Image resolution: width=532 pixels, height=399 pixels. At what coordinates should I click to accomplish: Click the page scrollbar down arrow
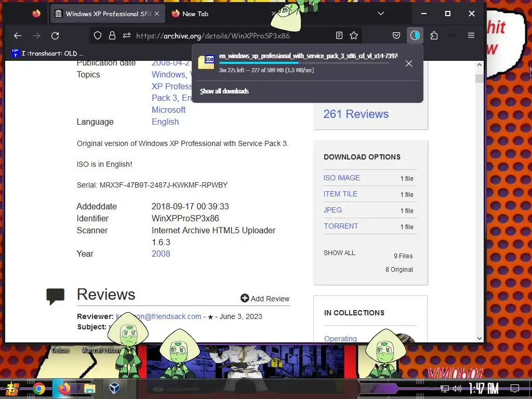(x=479, y=338)
